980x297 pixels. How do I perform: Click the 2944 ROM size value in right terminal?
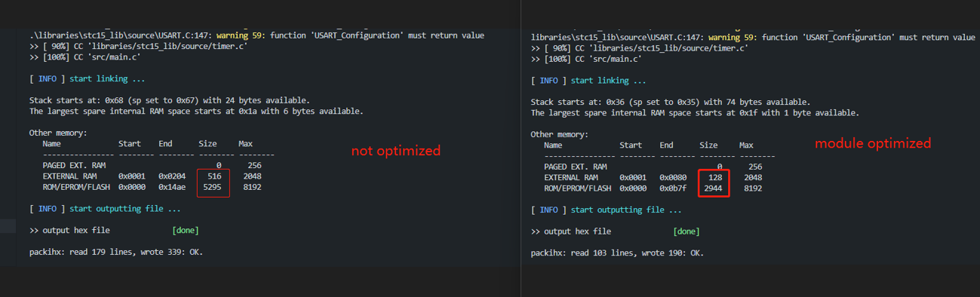(x=713, y=188)
